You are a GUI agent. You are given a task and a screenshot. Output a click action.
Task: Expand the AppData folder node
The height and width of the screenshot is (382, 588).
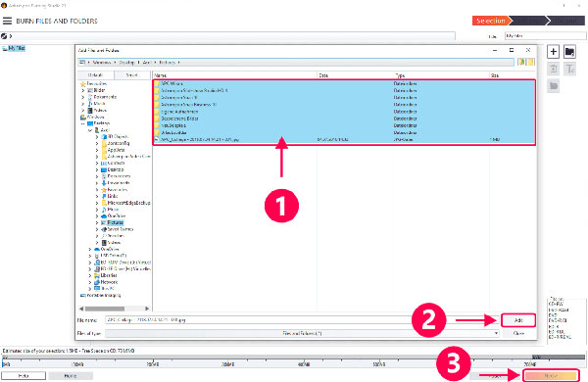97,150
